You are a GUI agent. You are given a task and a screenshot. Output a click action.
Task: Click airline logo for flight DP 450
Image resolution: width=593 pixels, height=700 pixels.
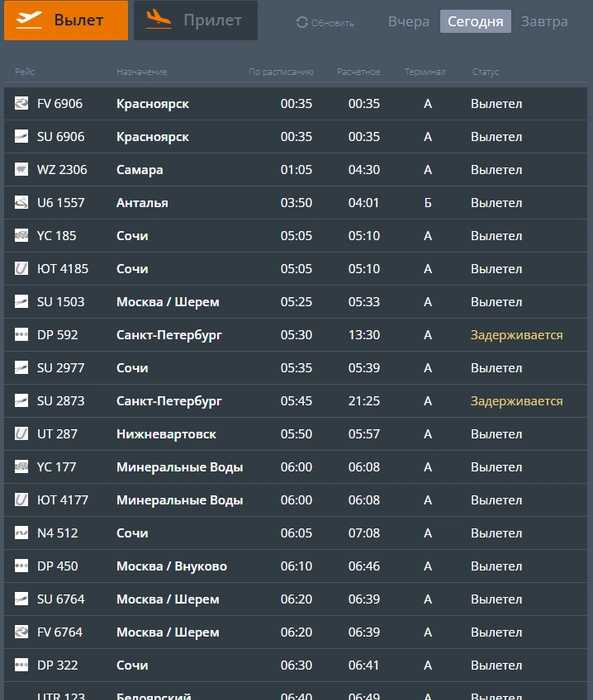pos(21,566)
